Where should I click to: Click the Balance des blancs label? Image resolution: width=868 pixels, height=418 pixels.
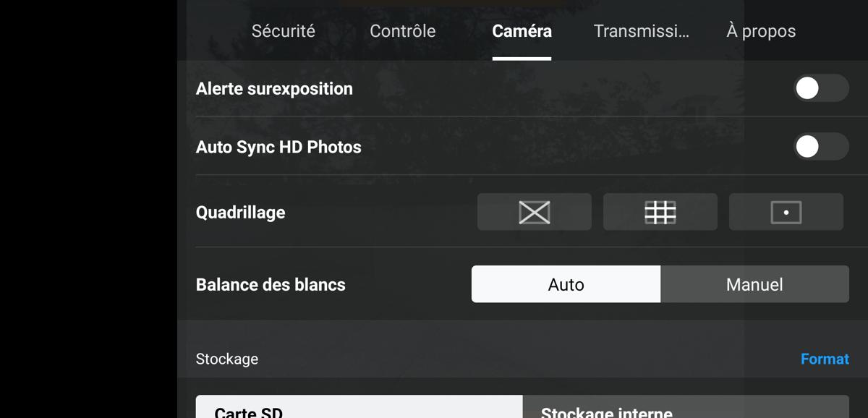point(271,284)
